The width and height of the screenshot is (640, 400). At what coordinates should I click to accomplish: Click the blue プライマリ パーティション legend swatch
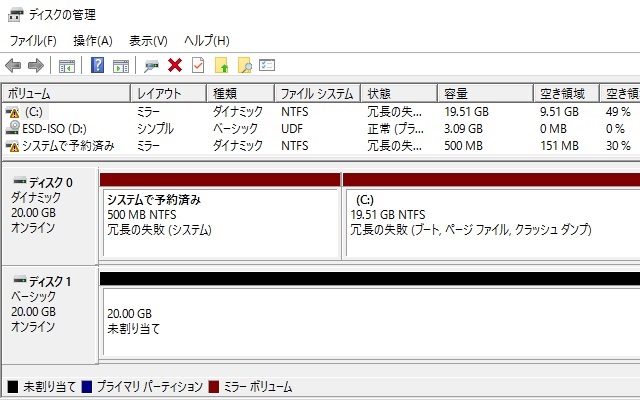[x=87, y=387]
